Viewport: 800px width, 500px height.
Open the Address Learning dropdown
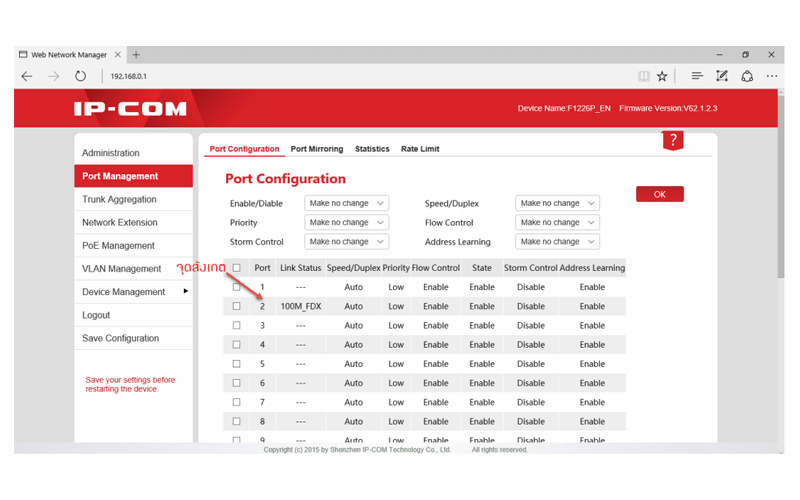click(x=557, y=242)
